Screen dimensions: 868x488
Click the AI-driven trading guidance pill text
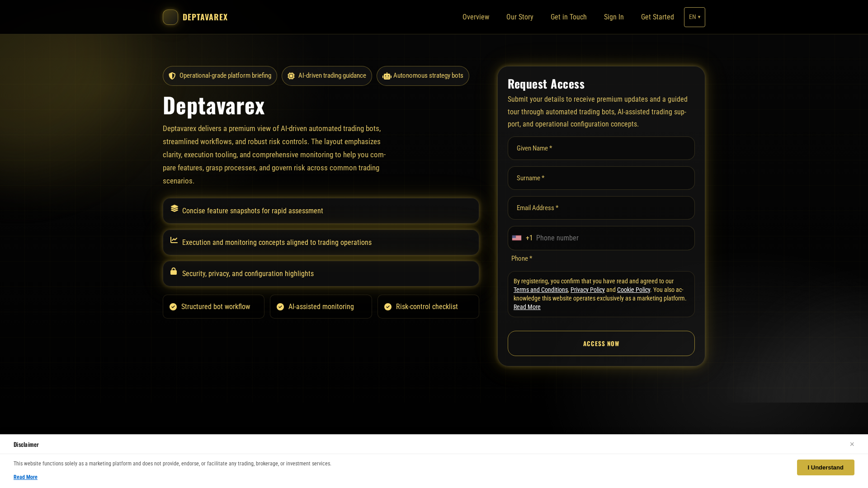click(x=332, y=75)
